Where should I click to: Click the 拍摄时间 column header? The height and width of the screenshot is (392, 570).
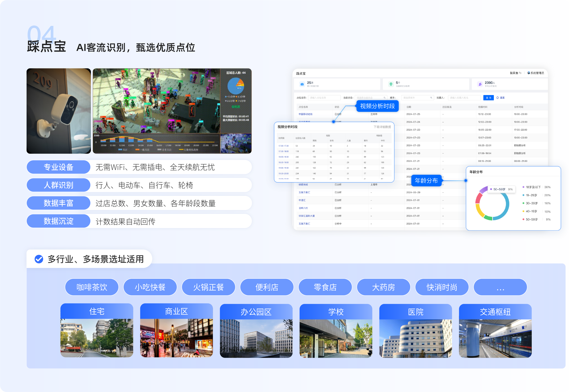click(483, 107)
